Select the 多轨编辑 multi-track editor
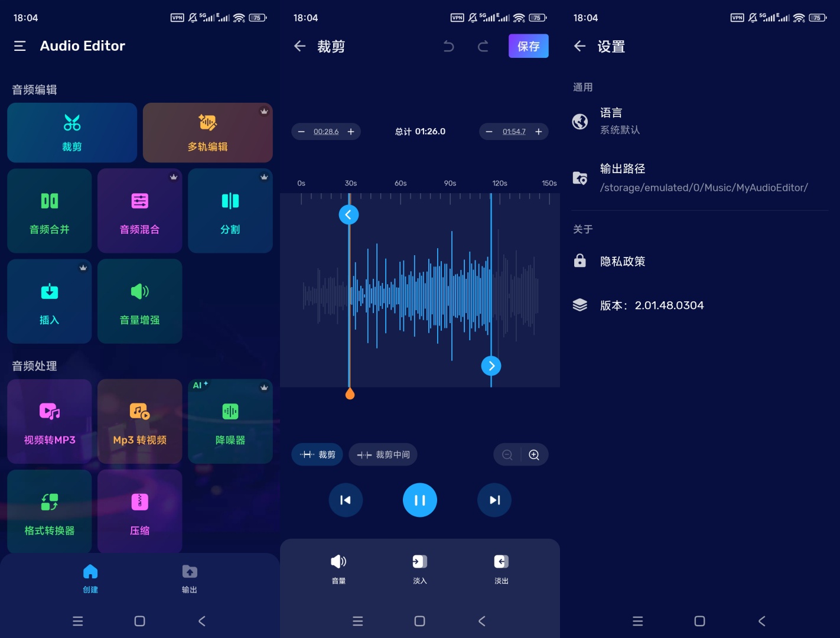The width and height of the screenshot is (840, 638). 207,132
